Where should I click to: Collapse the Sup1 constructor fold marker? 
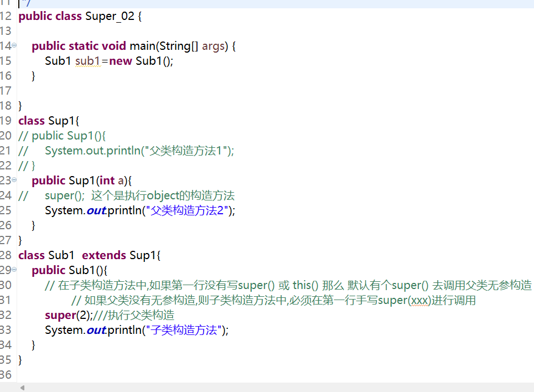click(14, 180)
